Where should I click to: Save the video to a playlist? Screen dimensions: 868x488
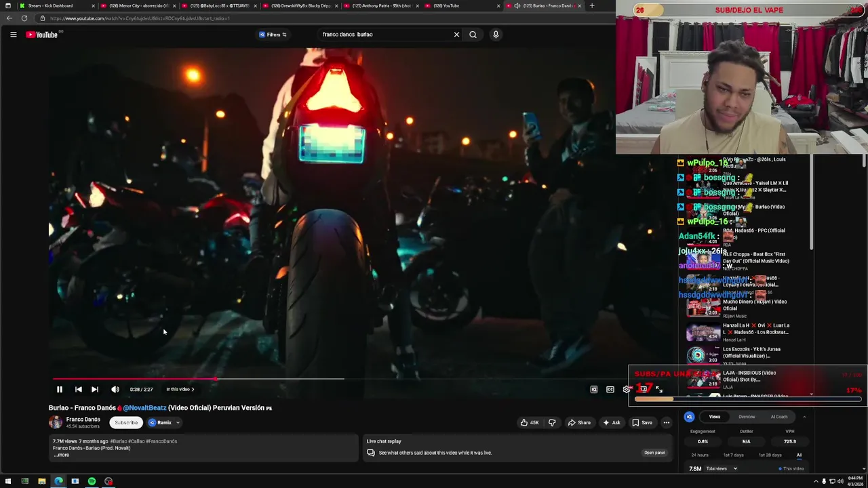[642, 422]
